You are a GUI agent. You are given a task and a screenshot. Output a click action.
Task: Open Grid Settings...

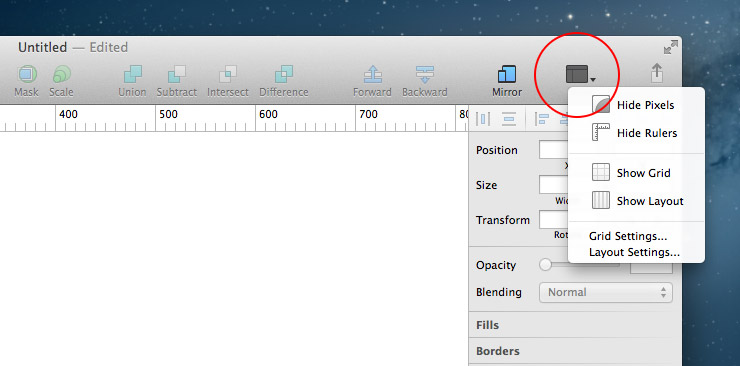click(x=628, y=236)
